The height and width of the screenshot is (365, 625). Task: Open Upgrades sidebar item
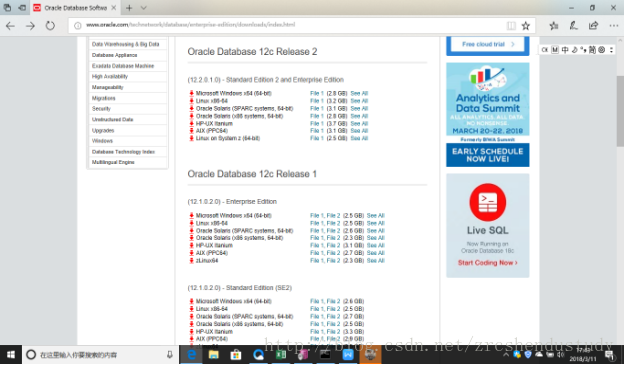click(x=103, y=130)
